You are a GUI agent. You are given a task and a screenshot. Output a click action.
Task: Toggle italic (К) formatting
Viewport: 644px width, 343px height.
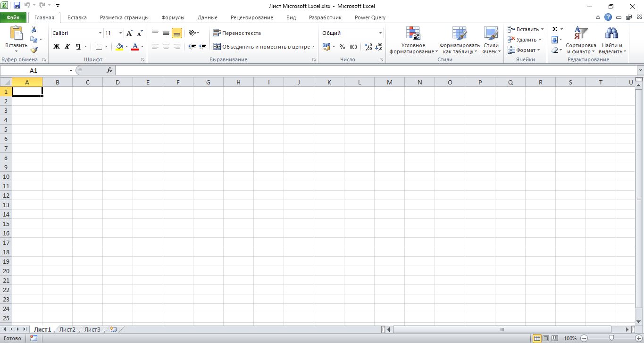(67, 47)
